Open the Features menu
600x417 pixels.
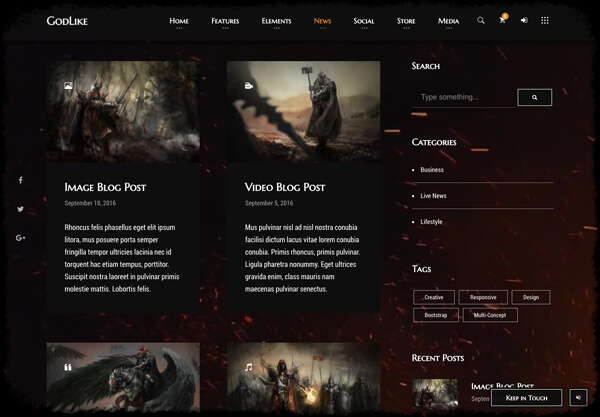tap(225, 21)
